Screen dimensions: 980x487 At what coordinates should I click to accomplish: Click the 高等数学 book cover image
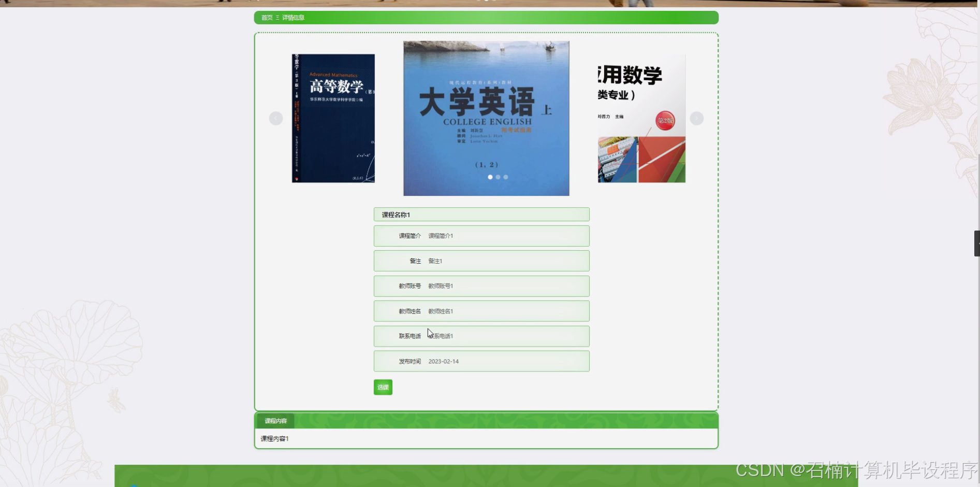(x=333, y=118)
